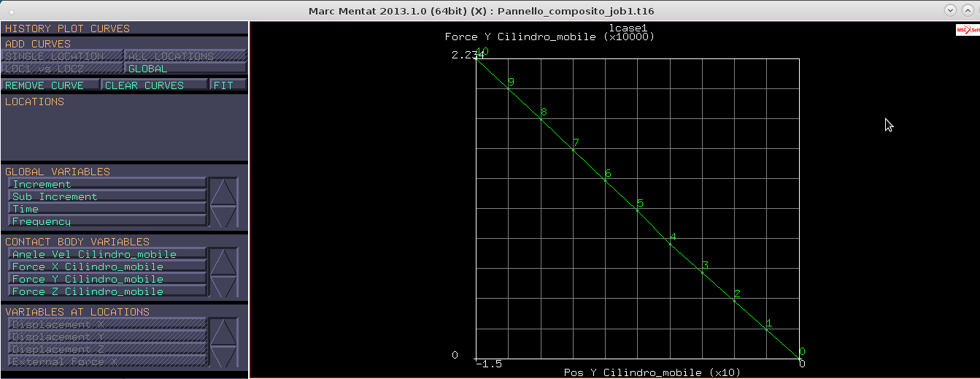
Task: Select the Time global variable
Action: click(x=107, y=209)
